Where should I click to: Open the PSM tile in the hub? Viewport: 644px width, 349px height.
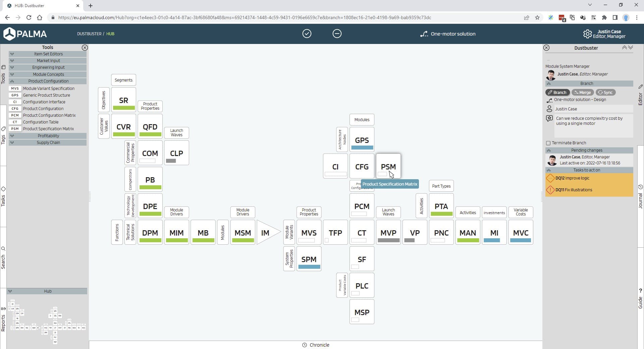tap(388, 166)
